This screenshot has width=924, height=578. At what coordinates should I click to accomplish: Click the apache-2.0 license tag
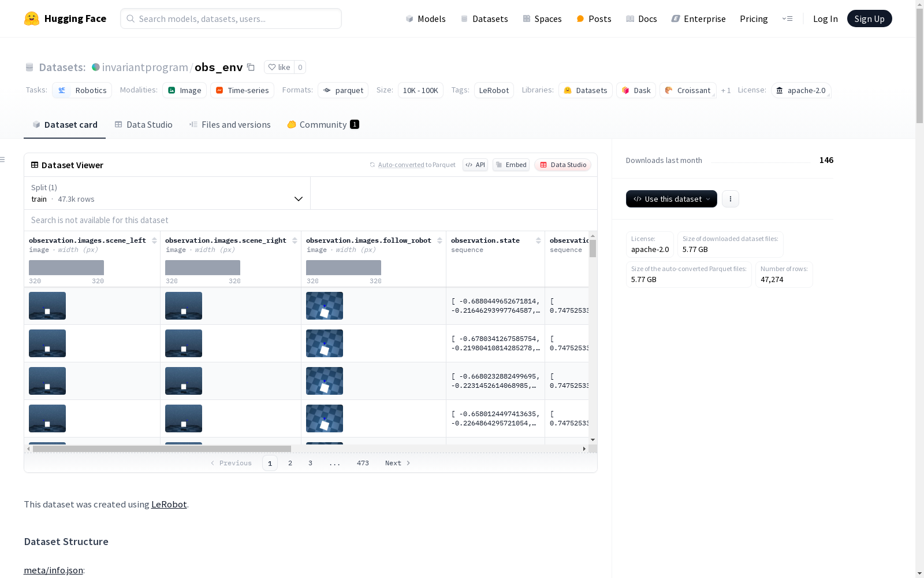click(x=801, y=90)
